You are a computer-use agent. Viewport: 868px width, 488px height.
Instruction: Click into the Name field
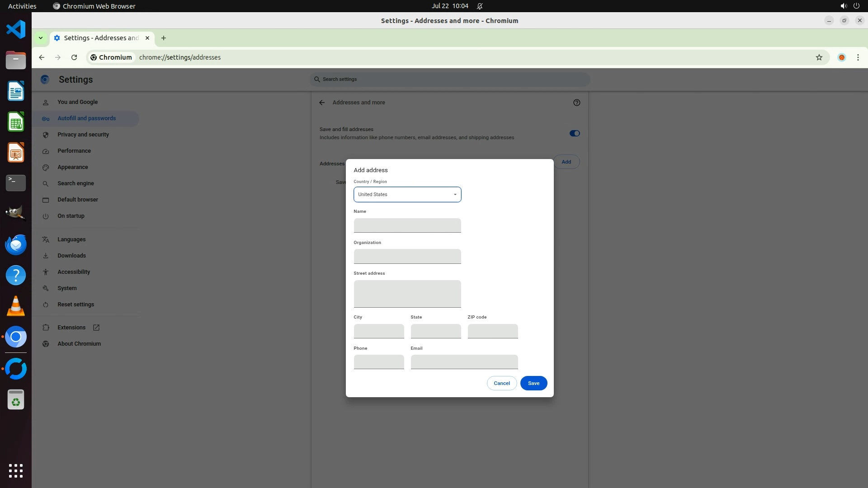click(407, 225)
